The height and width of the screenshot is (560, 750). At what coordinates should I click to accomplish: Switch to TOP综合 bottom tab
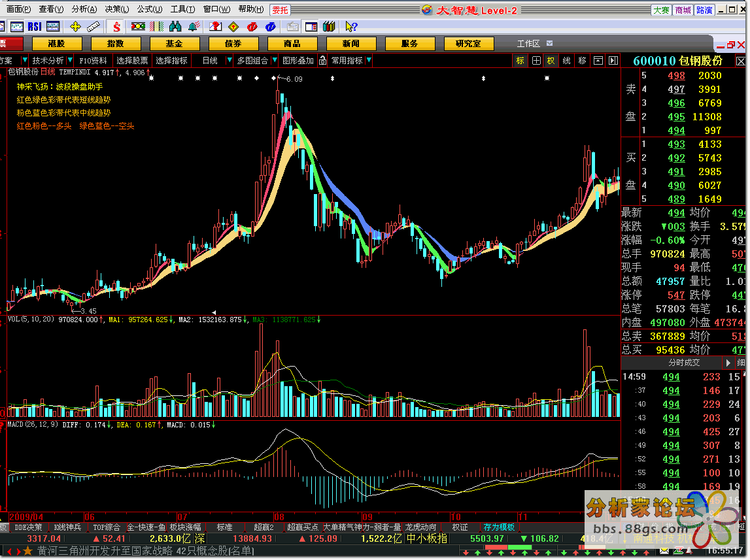(x=107, y=527)
